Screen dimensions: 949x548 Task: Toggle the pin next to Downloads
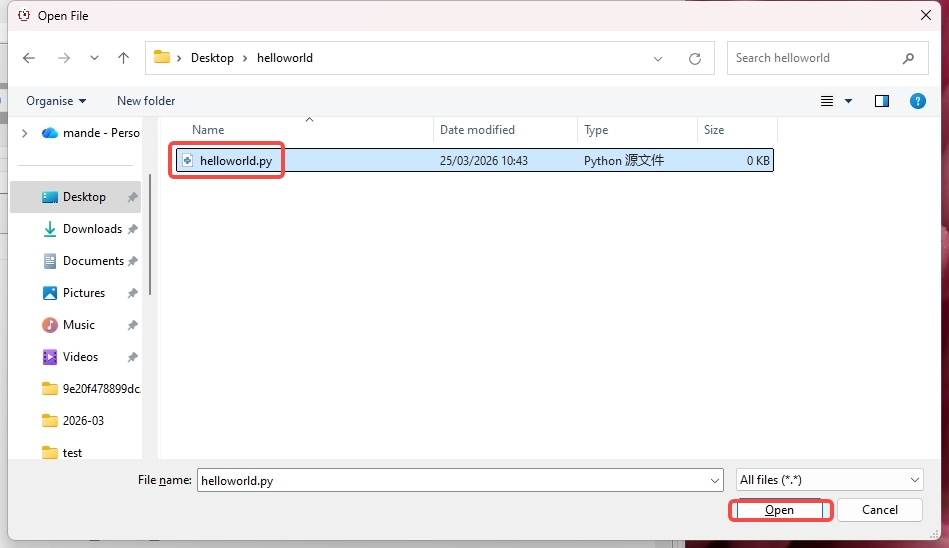[x=132, y=230]
